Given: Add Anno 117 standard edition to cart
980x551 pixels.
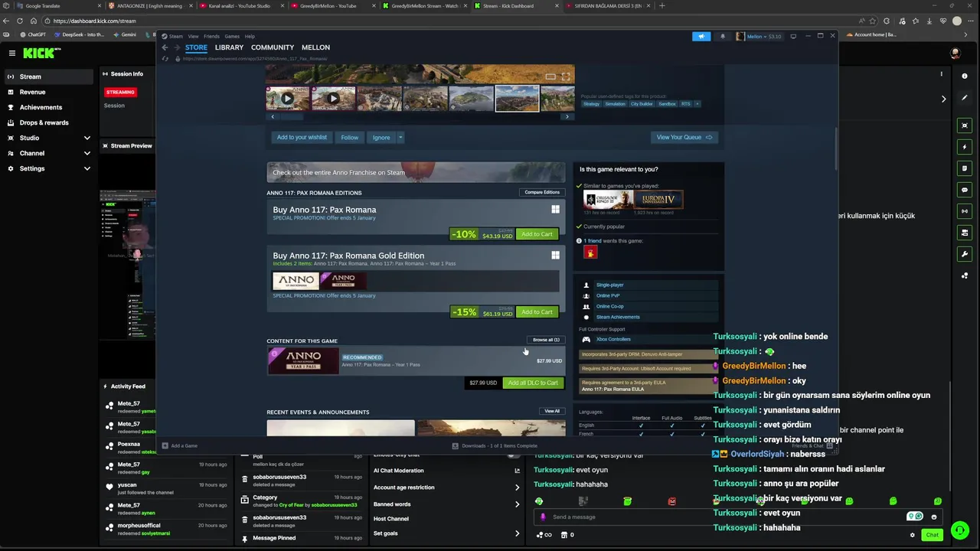Looking at the screenshot, I should click(537, 234).
